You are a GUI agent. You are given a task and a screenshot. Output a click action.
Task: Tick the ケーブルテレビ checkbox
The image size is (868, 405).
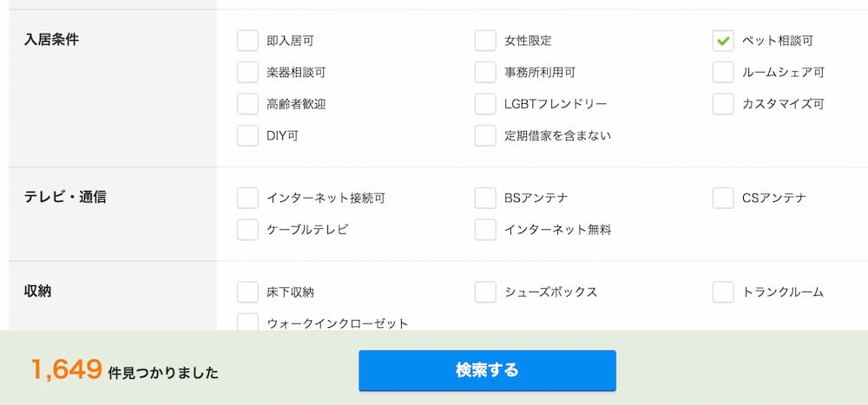click(x=247, y=230)
